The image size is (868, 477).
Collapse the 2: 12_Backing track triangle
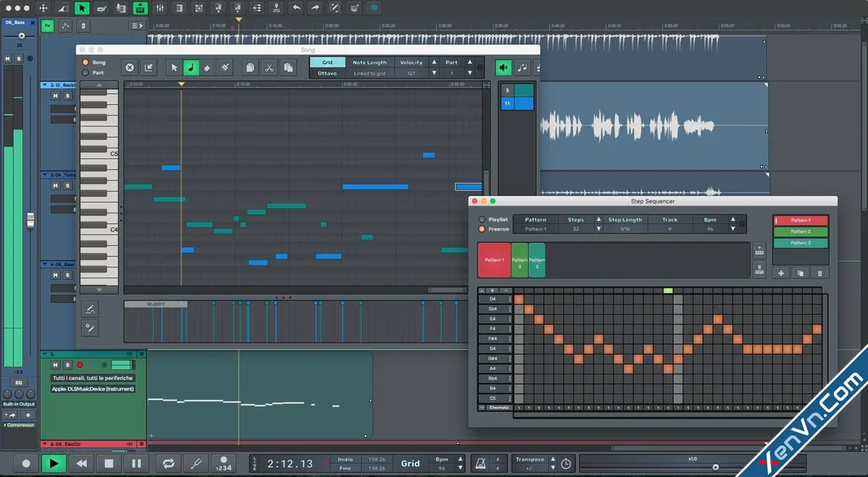tap(45, 85)
